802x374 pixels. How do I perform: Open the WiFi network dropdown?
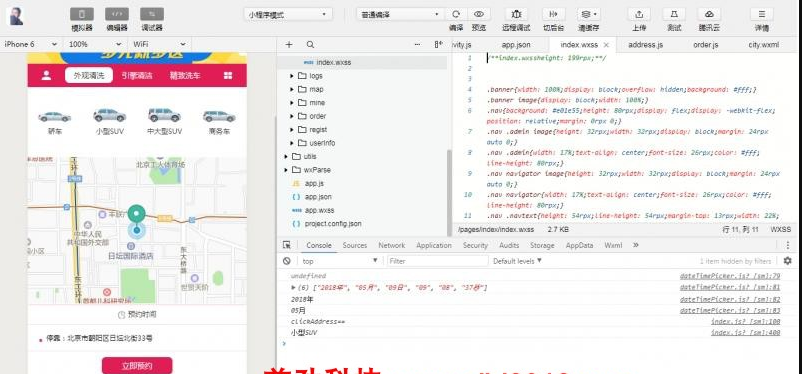(159, 45)
